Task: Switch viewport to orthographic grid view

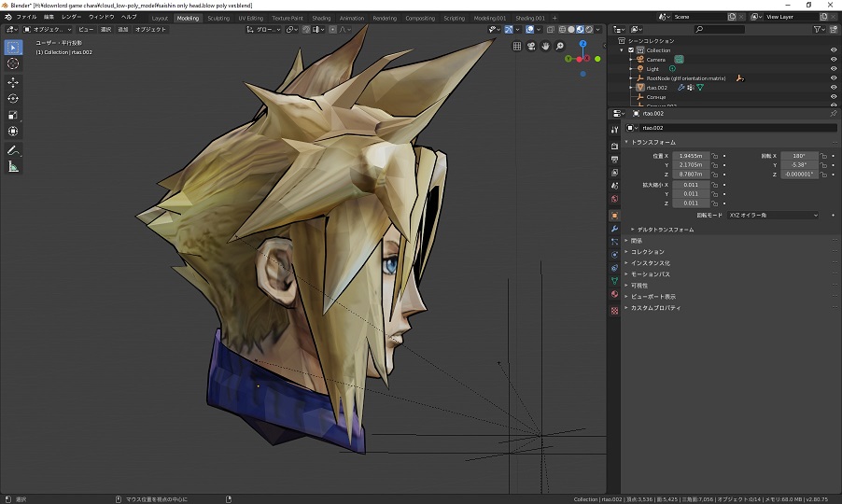Action: 516,46
